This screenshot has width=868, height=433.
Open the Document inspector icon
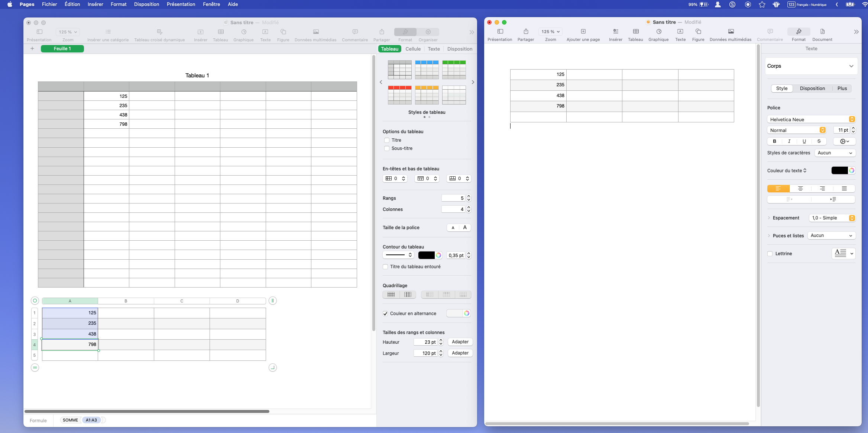pos(822,32)
